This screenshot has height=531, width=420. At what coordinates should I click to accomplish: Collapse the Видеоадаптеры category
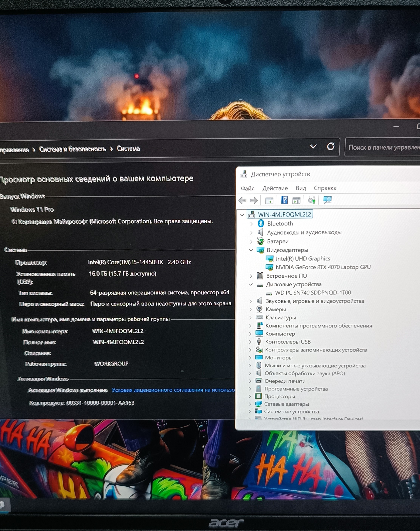coord(251,250)
